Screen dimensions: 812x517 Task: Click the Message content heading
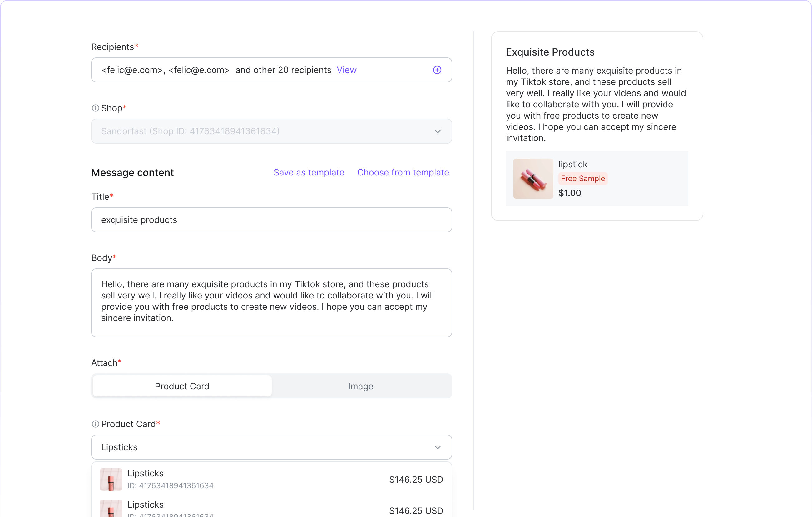coord(132,172)
